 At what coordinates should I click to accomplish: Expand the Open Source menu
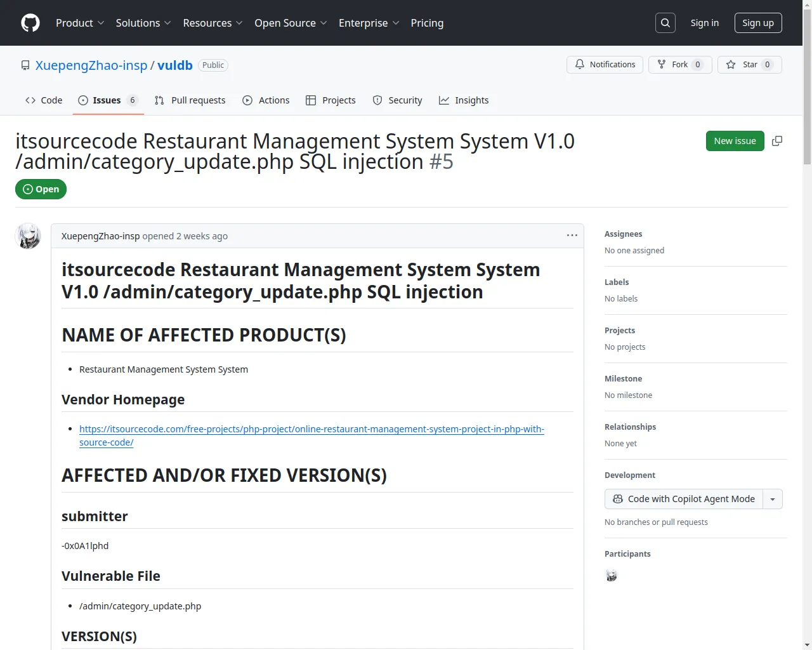(x=291, y=23)
